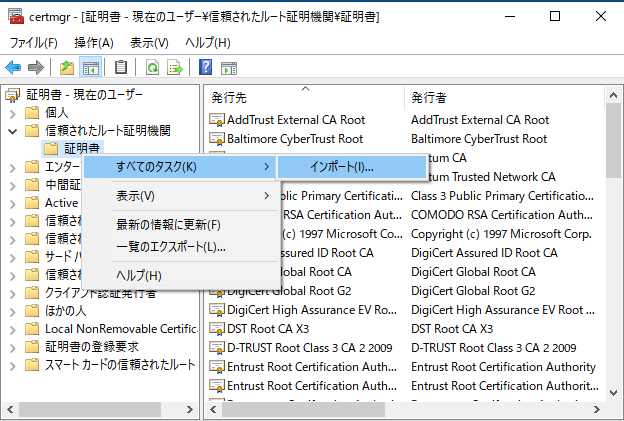Click the clipboard Paste toolbar icon
This screenshot has width=624, height=421.
(121, 67)
